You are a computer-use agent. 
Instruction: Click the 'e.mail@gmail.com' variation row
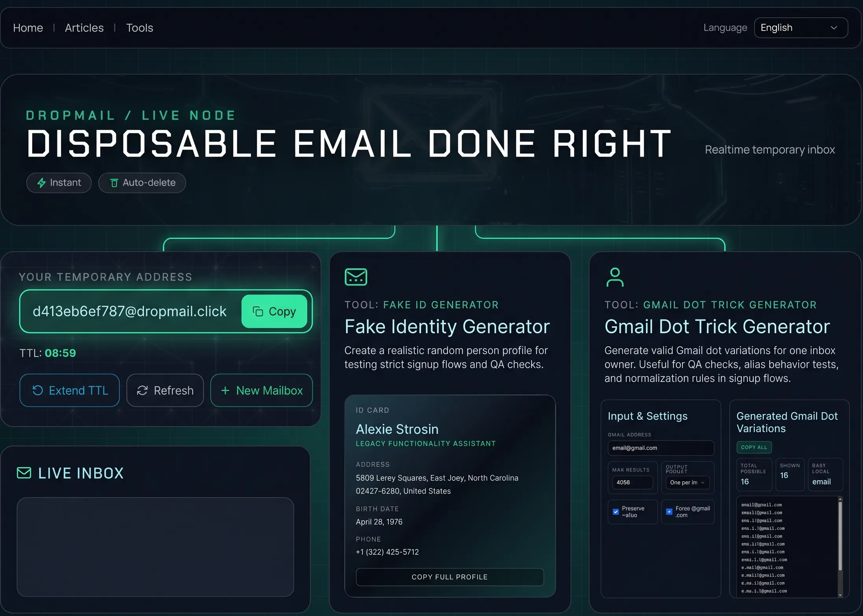click(x=762, y=568)
